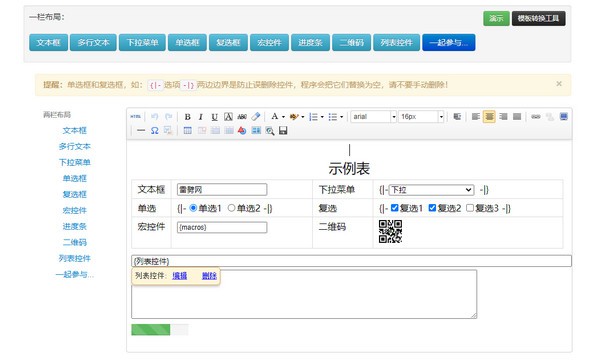Click 删除 link in 列表控件 popup
The height and width of the screenshot is (363, 600).
209,276
